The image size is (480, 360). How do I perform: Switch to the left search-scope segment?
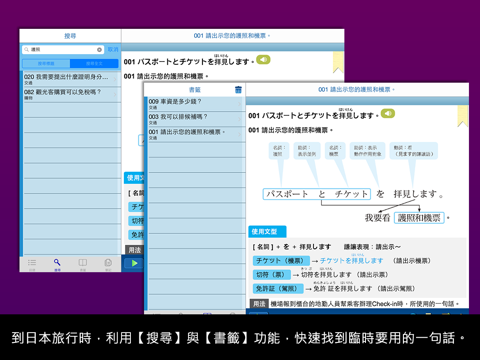tap(46, 63)
